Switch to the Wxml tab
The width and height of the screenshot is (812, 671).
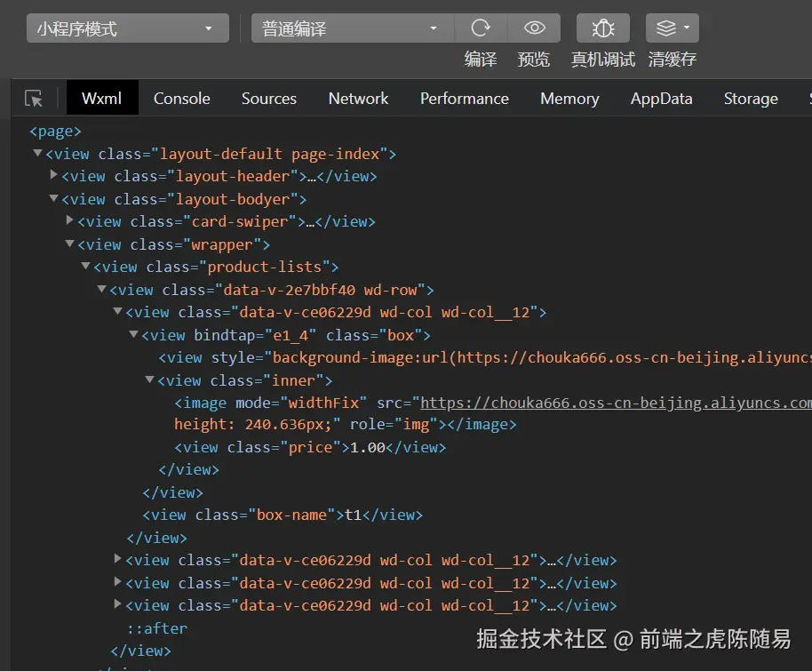[102, 98]
